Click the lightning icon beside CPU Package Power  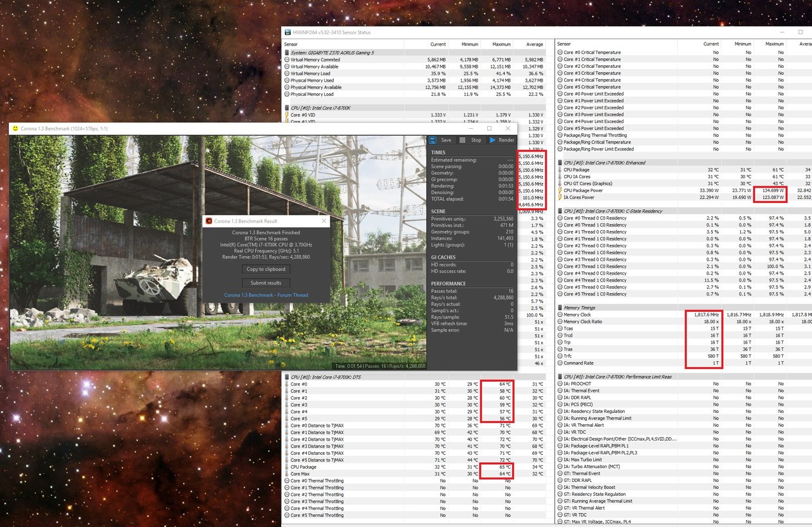(560, 190)
